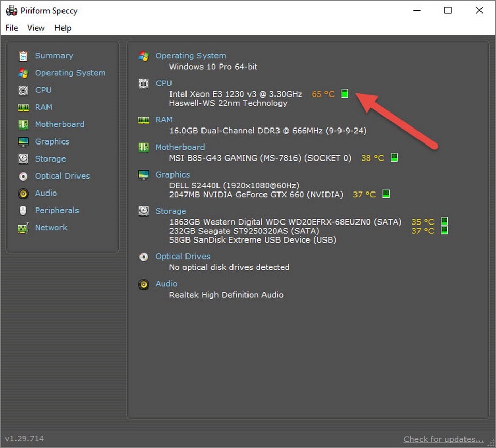This screenshot has height=448, width=496.
Task: Click the CPU heading link in main panel
Action: pos(164,83)
